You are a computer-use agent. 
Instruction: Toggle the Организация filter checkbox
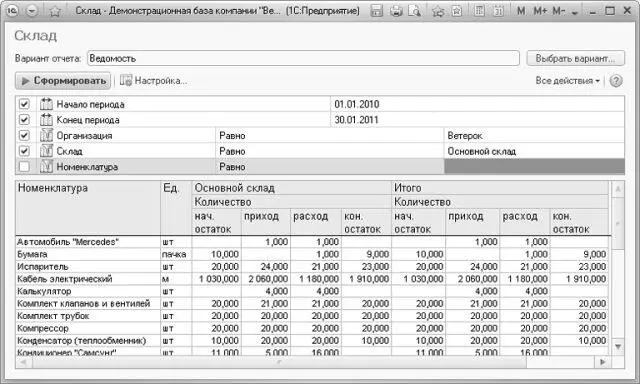(x=24, y=135)
